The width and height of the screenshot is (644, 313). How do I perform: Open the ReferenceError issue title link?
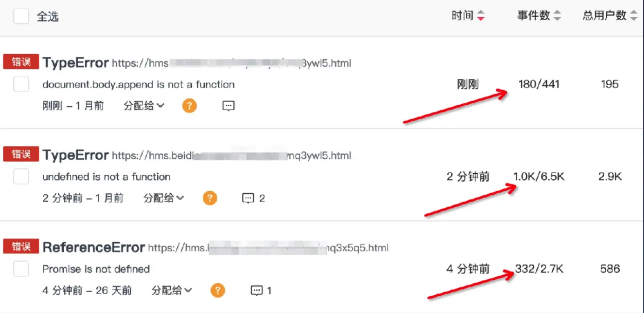coord(94,247)
